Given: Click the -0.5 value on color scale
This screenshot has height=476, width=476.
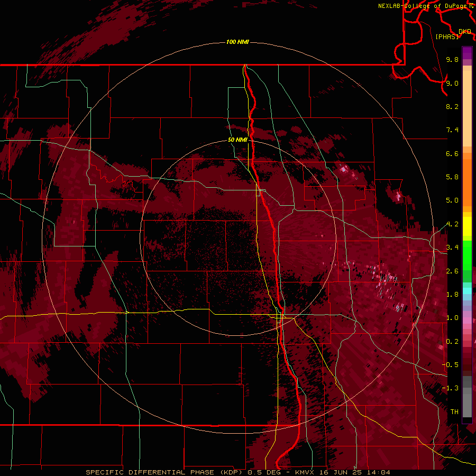Looking at the screenshot, I should click(450, 365).
